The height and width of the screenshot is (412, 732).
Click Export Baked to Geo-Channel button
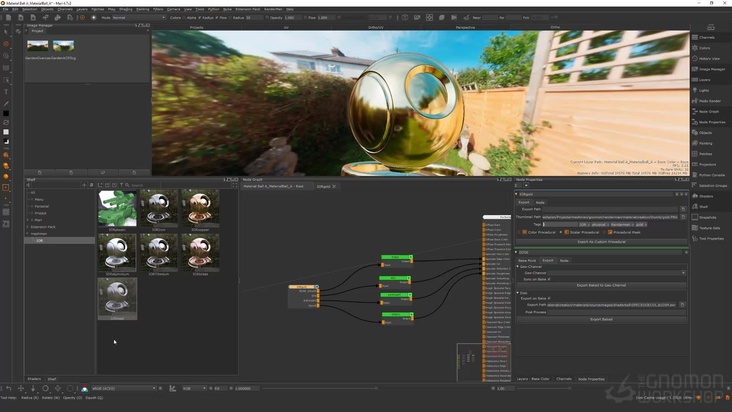point(601,285)
